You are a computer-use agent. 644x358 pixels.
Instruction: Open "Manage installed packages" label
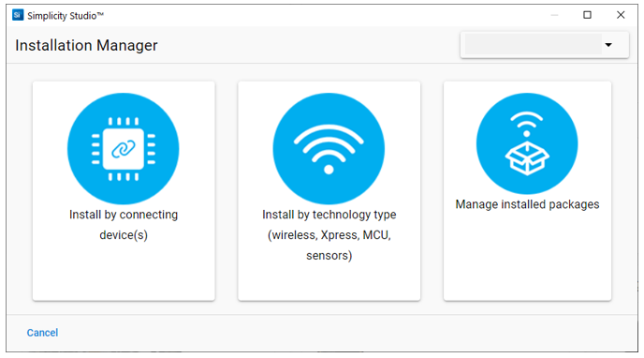(x=527, y=204)
